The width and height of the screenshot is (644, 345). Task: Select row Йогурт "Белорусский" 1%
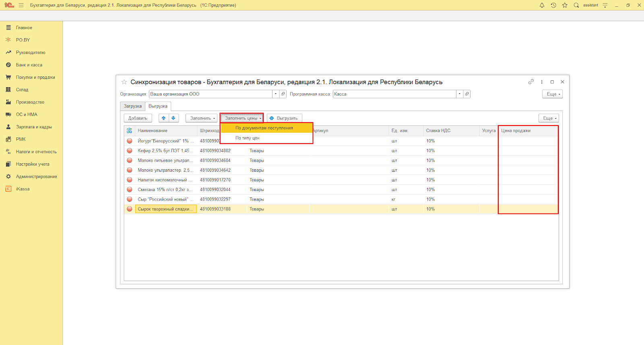click(x=341, y=141)
